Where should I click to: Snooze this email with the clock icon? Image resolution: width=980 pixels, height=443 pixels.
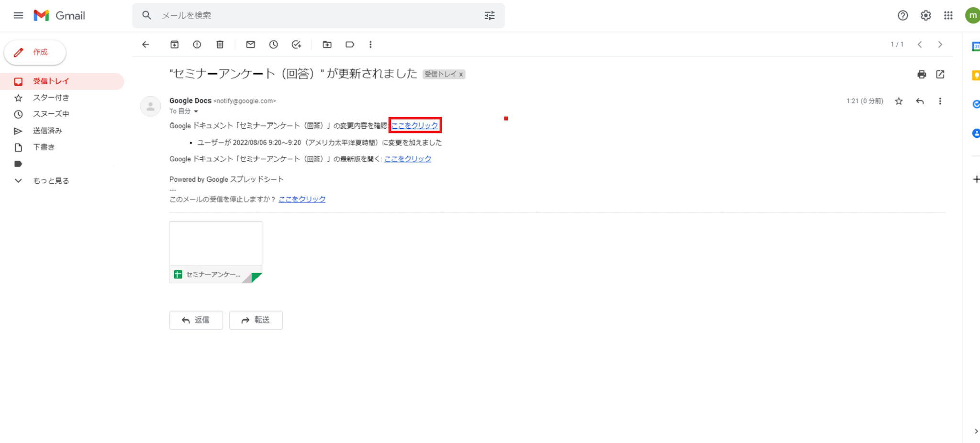(x=273, y=44)
